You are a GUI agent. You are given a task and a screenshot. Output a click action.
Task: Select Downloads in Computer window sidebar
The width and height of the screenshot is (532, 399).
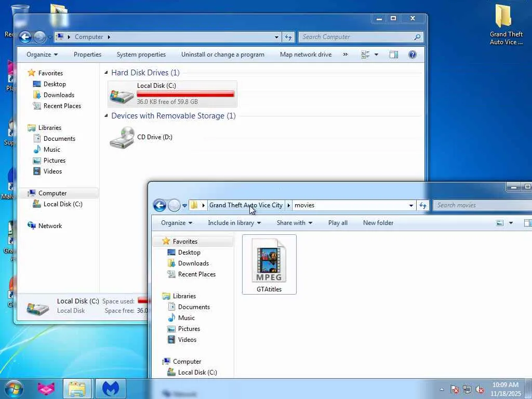tap(59, 95)
